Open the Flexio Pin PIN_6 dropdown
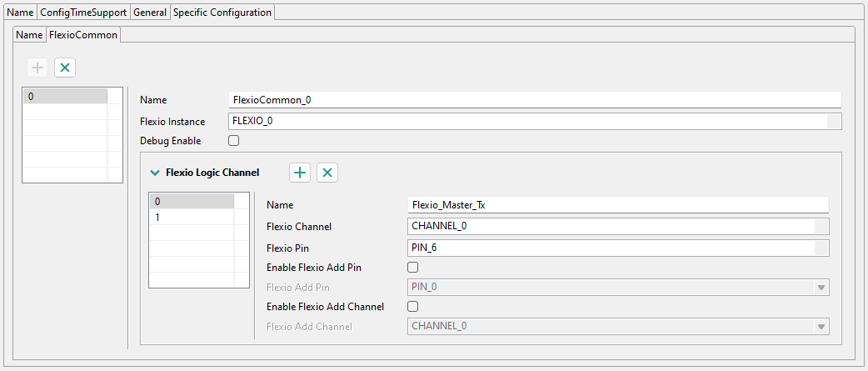868x371 pixels. 821,248
